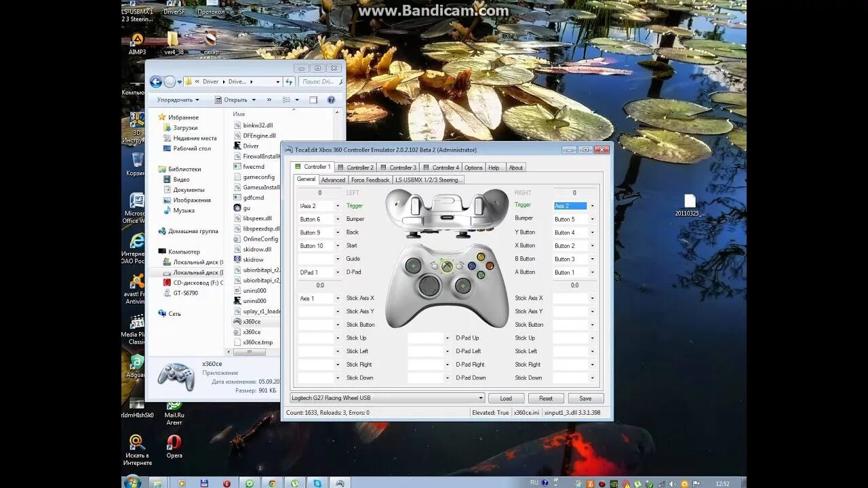The height and width of the screenshot is (488, 868).
Task: Open the Help tab
Action: click(494, 167)
